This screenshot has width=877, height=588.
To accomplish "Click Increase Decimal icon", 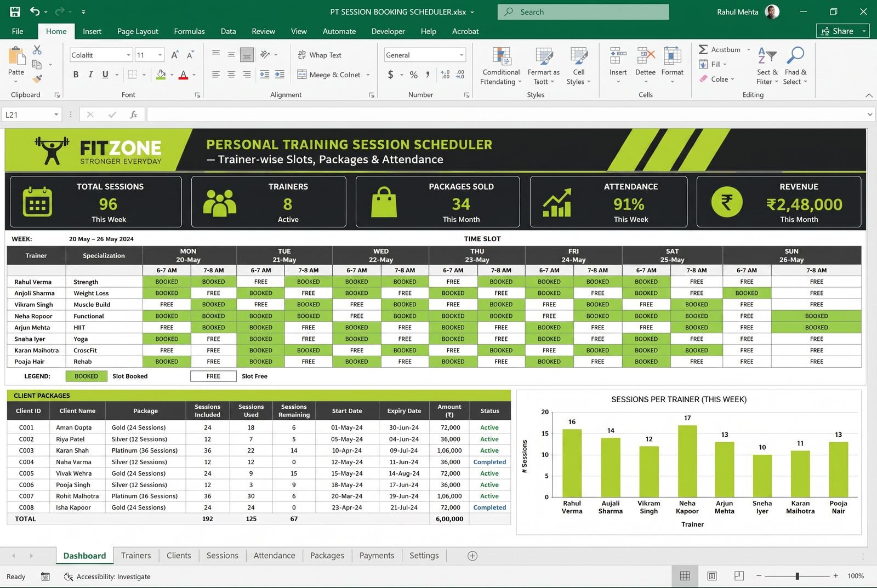I will (x=445, y=75).
